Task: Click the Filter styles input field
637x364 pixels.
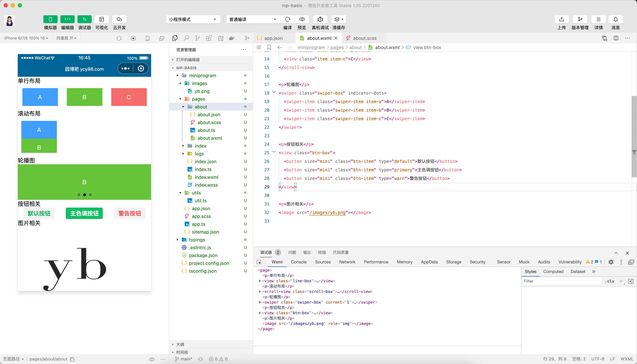Action: tap(561, 281)
